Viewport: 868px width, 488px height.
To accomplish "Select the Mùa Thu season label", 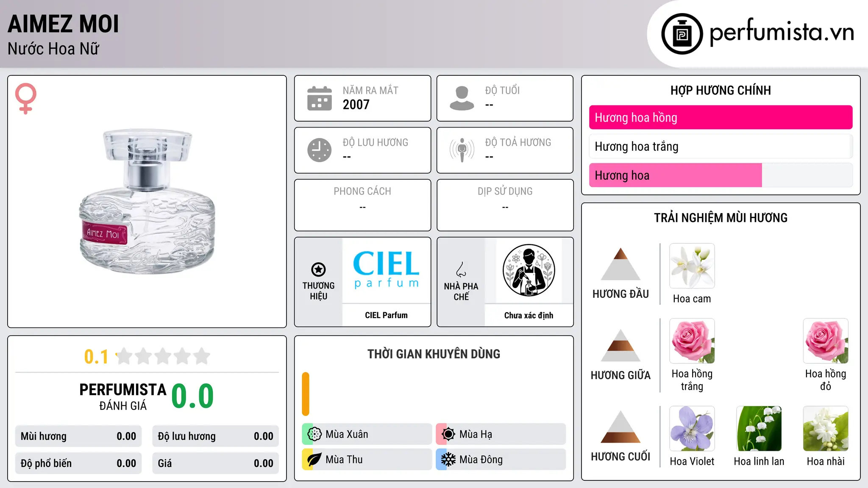I will [x=344, y=460].
